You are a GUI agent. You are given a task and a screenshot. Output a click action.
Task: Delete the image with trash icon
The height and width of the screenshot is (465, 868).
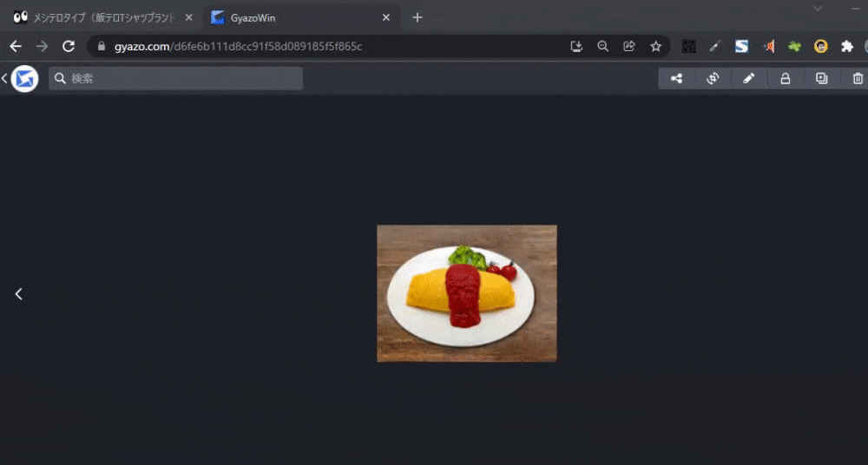(x=858, y=79)
